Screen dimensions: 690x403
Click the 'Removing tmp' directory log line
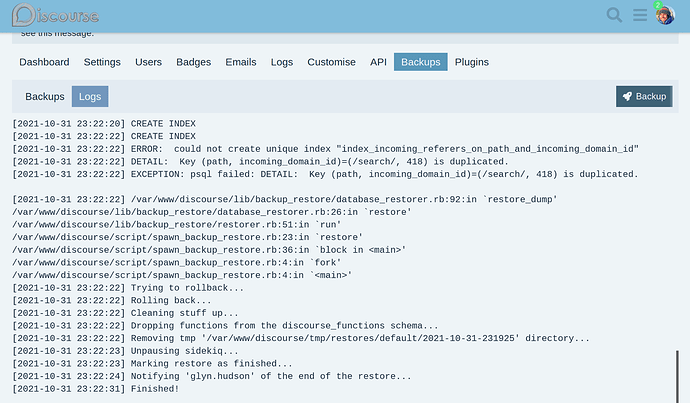tap(301, 339)
